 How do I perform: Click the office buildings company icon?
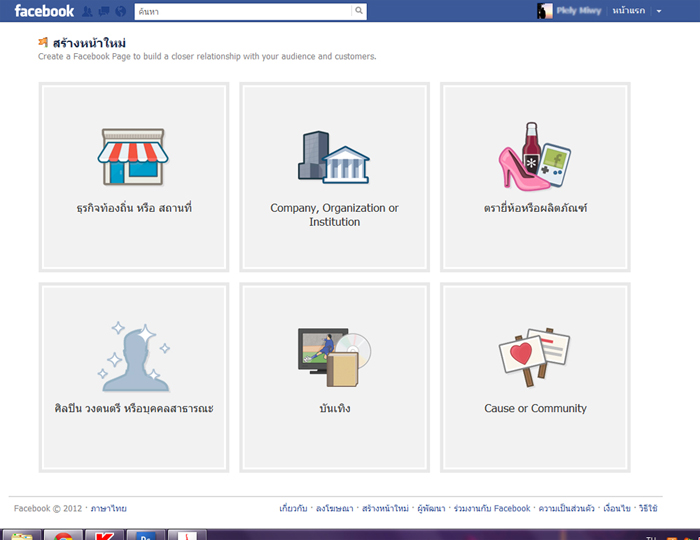coord(334,157)
